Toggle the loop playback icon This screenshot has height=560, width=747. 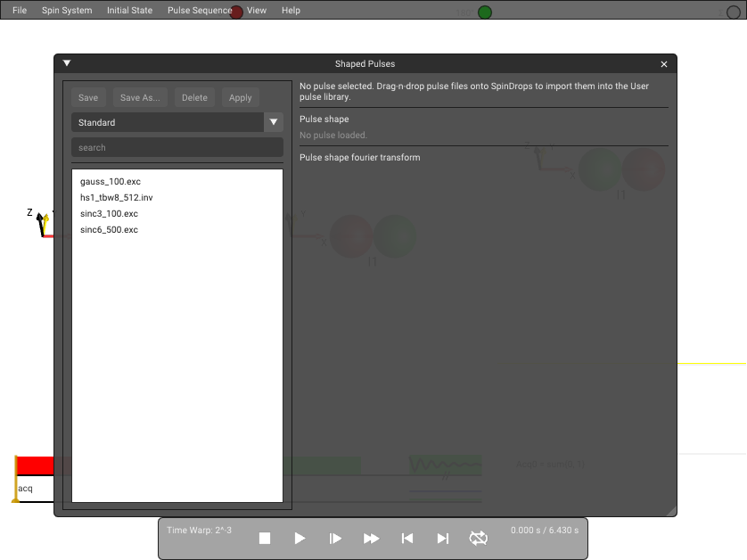[479, 538]
